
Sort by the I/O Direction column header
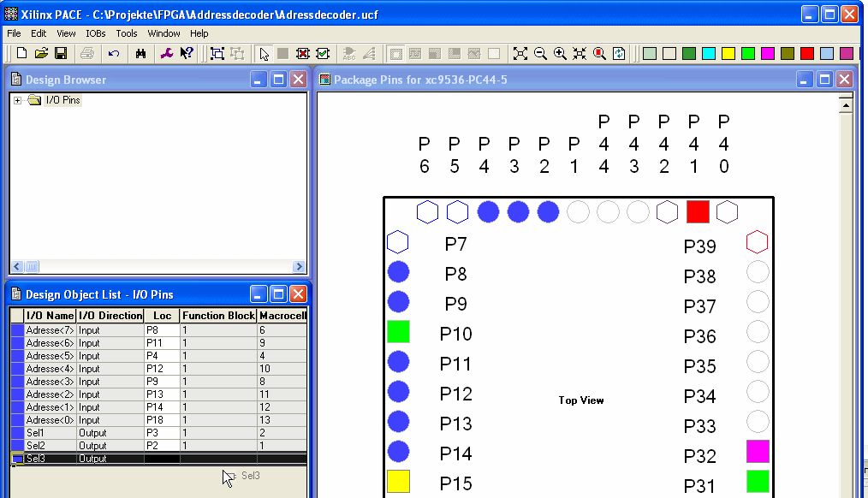110,316
